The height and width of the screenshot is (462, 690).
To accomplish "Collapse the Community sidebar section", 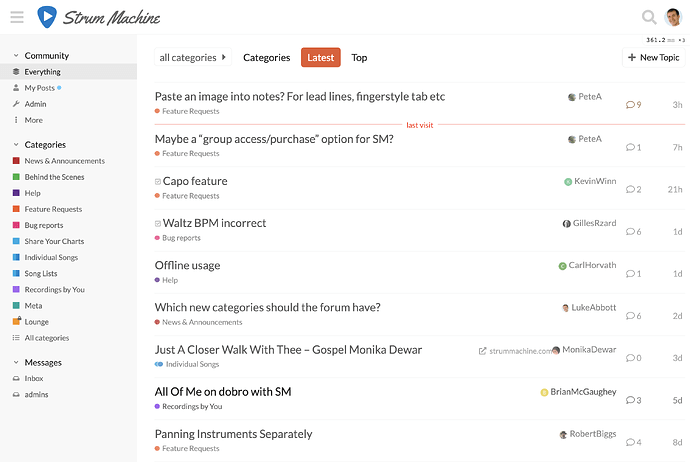I will point(16,55).
